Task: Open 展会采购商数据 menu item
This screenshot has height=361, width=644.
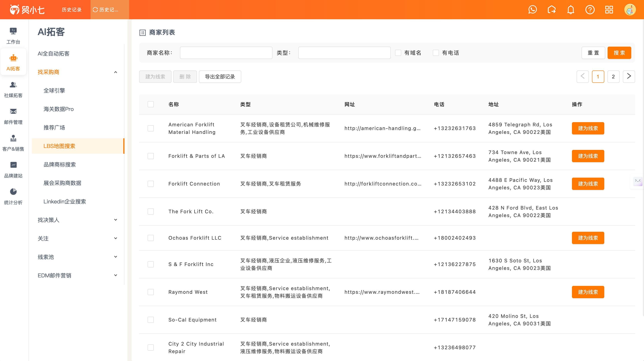Action: (78, 183)
